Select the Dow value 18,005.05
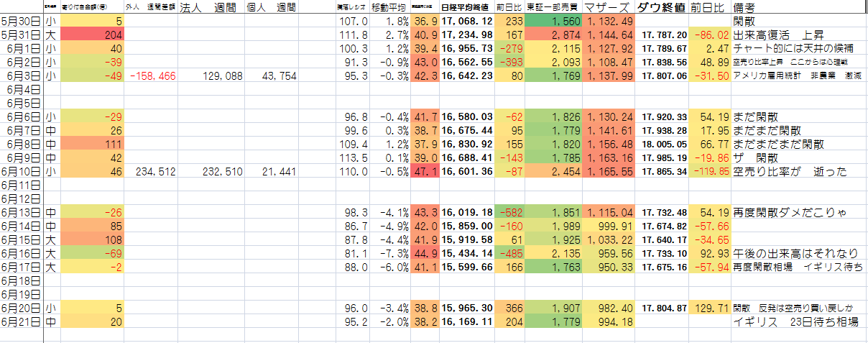This screenshot has height=343, width=868. pos(661,144)
